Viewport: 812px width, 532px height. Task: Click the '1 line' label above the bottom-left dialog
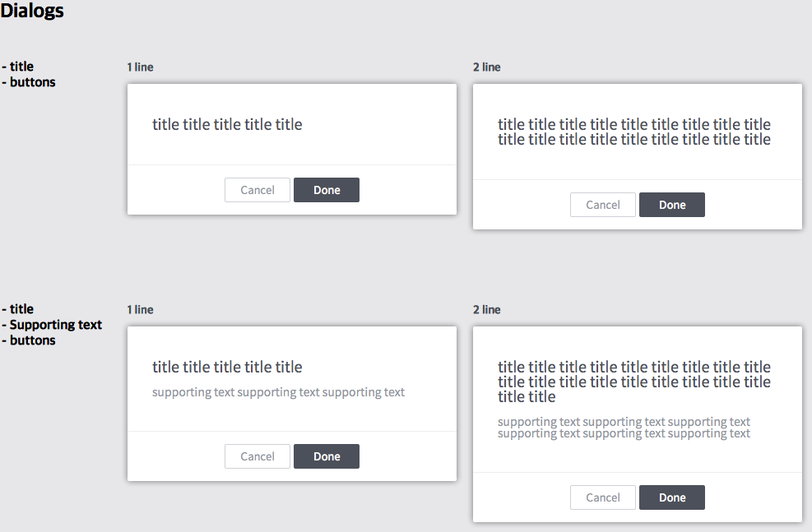139,309
